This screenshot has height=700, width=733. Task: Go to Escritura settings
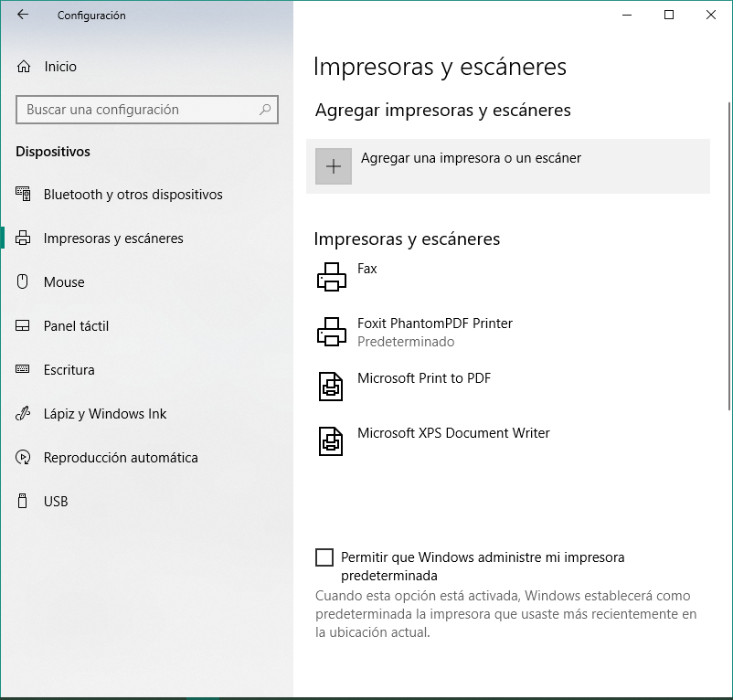coord(69,370)
